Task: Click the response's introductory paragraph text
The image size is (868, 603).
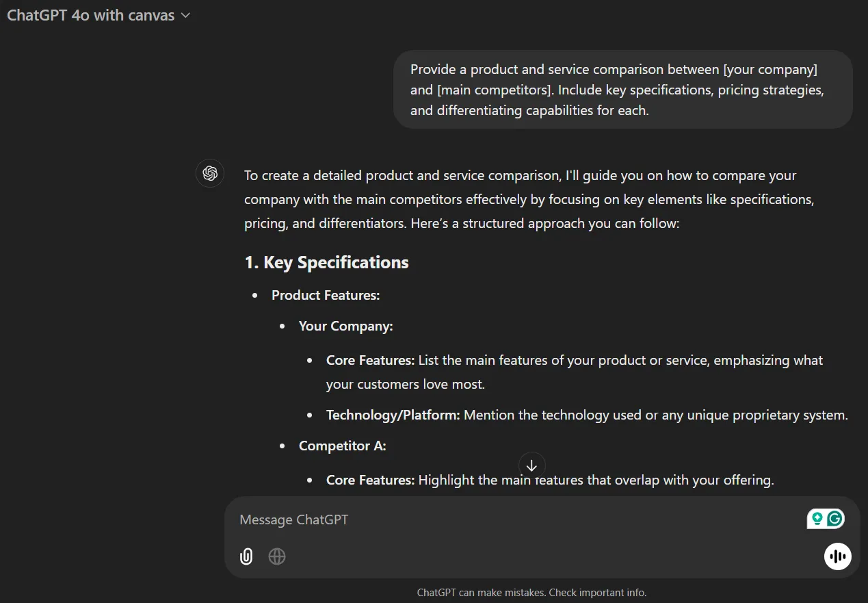Action: [x=530, y=199]
